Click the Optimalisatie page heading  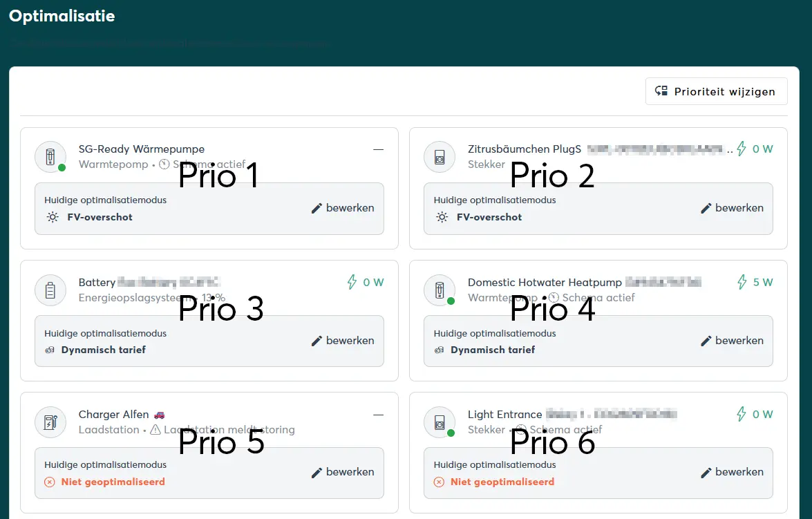click(x=62, y=16)
